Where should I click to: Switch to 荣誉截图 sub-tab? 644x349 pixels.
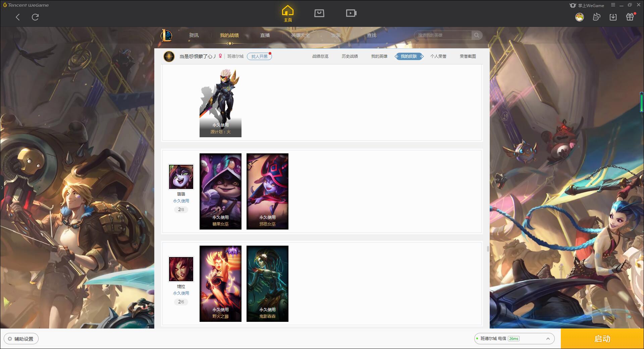(x=468, y=56)
